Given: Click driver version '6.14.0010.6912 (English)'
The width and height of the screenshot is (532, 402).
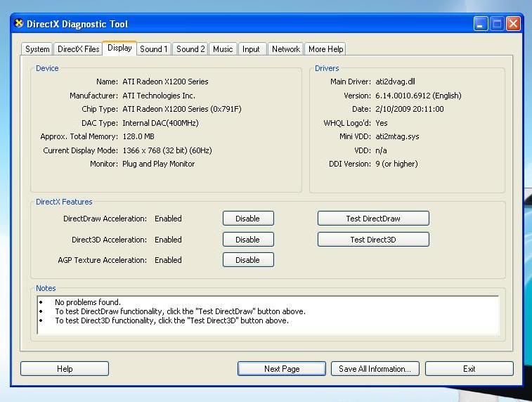Looking at the screenshot, I should click(418, 96).
